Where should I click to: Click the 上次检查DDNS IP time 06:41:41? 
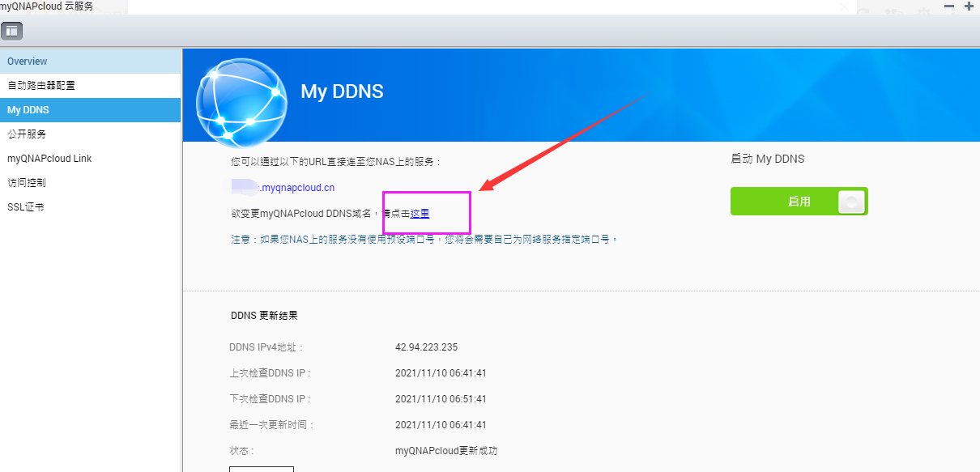pyautogui.click(x=441, y=373)
